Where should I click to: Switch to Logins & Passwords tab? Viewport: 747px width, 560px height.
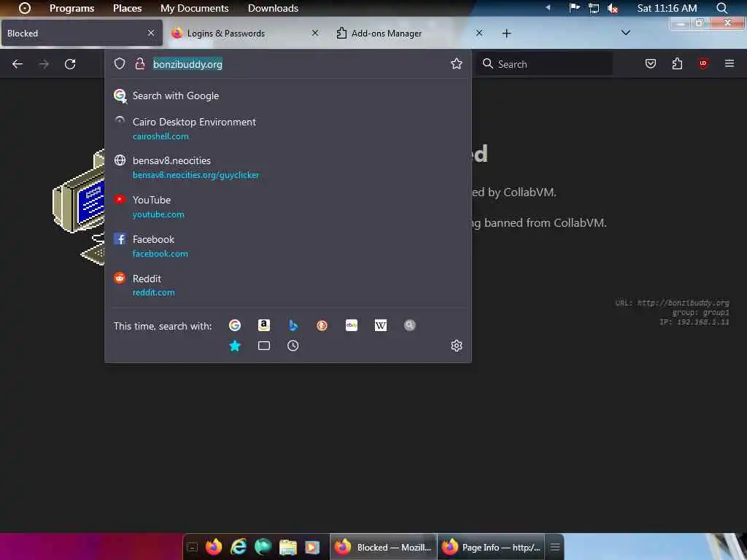[247, 34]
